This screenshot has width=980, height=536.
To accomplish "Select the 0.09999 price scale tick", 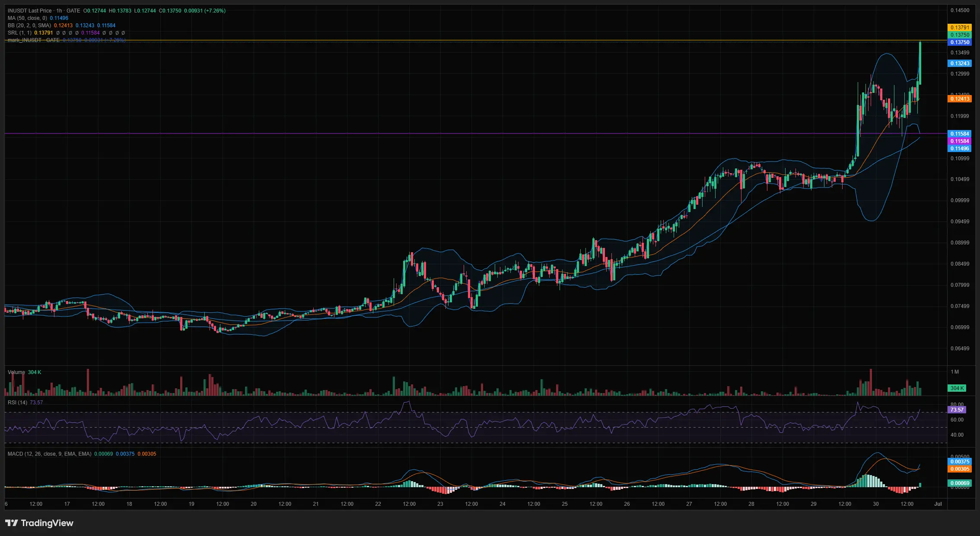I will (960, 200).
